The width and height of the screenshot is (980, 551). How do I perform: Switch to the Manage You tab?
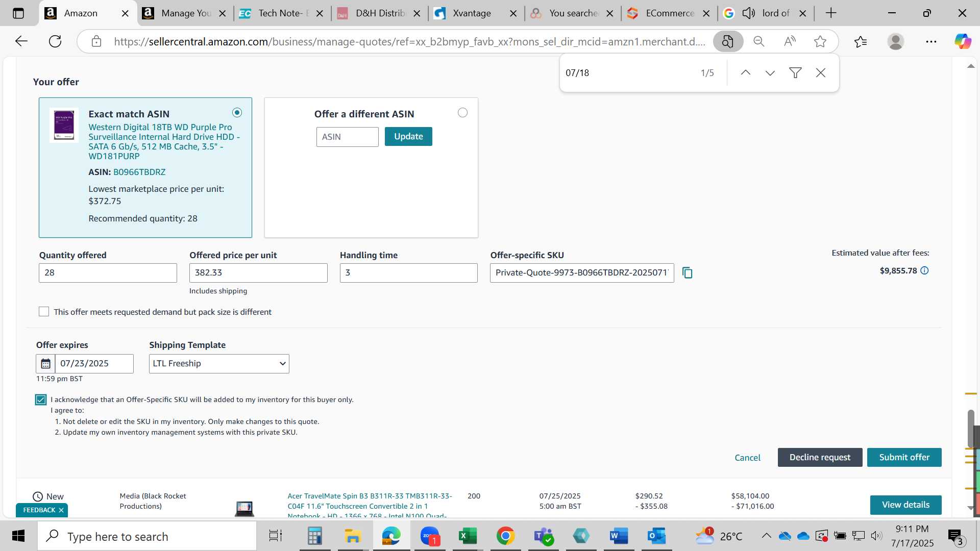pos(186,13)
